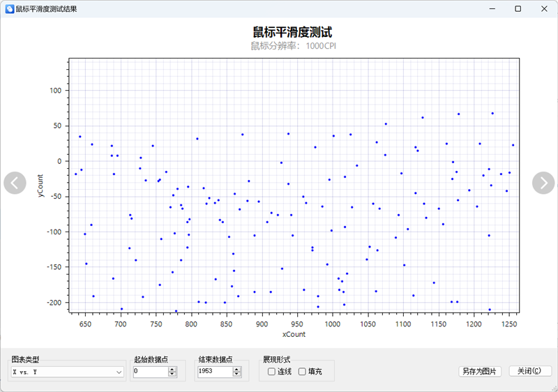The width and height of the screenshot is (558, 392).
Task: Click 另存为图片 to save the chart
Action: 480,371
